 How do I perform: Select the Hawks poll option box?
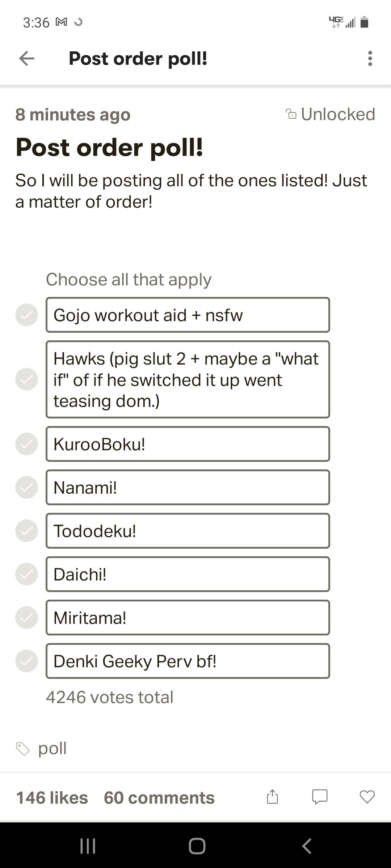click(188, 379)
